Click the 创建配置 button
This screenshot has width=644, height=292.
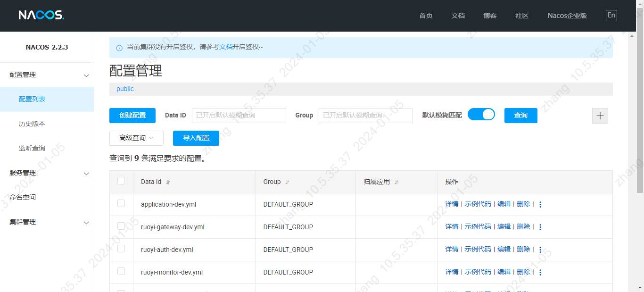tap(132, 116)
